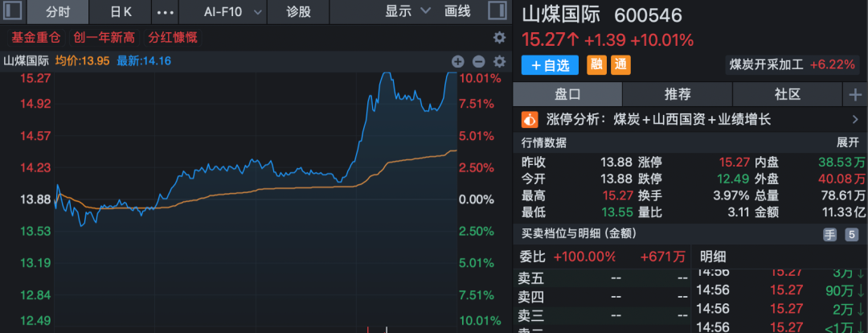Click the 明细 trade detail header

tap(713, 257)
